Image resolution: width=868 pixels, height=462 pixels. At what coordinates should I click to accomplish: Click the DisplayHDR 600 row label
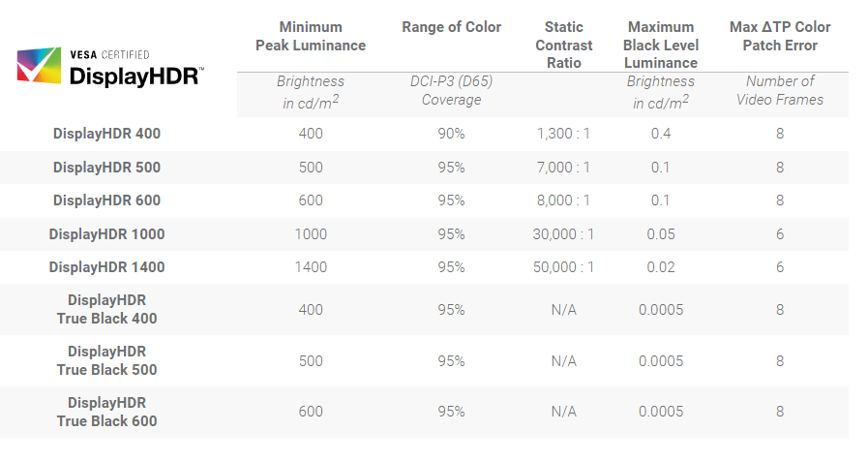click(106, 200)
